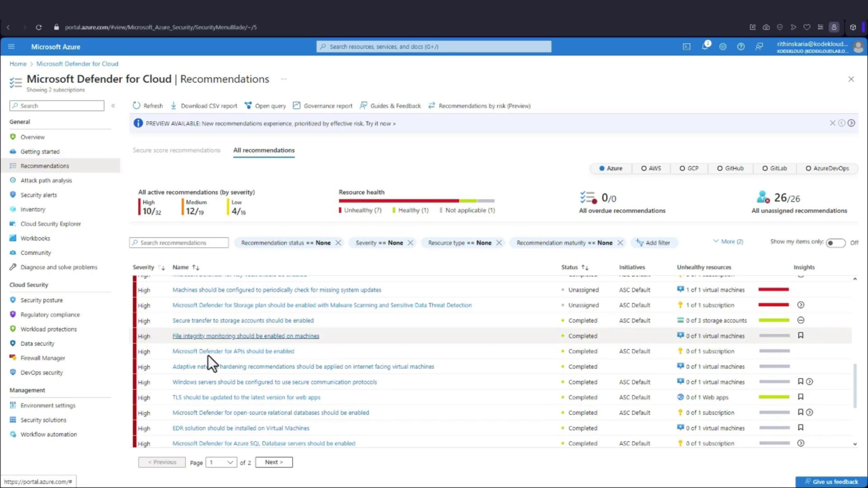Open the notifications bell

click(x=705, y=47)
